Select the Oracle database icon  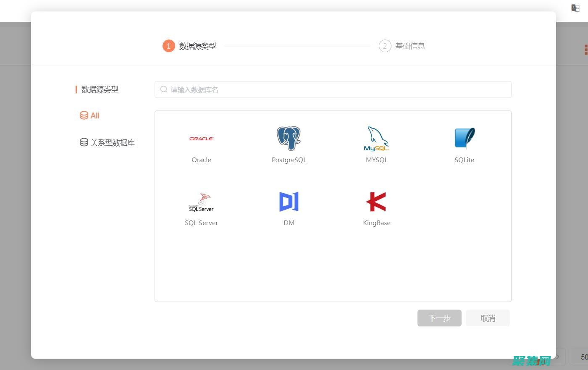(201, 139)
